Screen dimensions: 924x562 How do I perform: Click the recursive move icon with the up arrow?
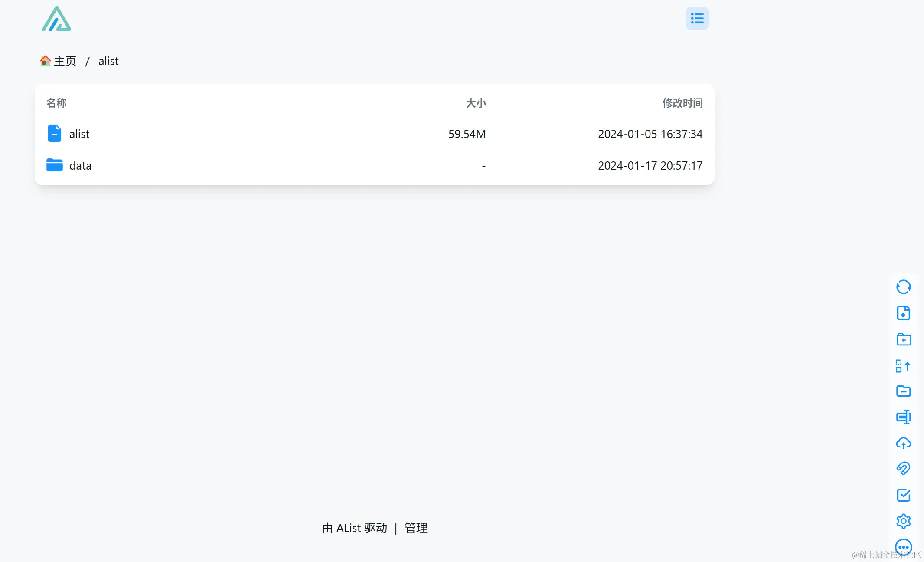tap(903, 366)
